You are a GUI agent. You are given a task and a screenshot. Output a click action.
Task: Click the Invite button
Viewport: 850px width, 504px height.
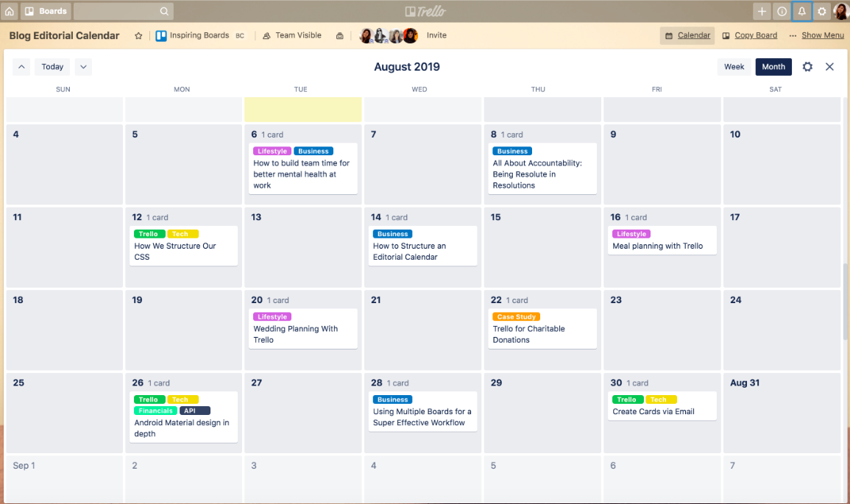pos(436,35)
